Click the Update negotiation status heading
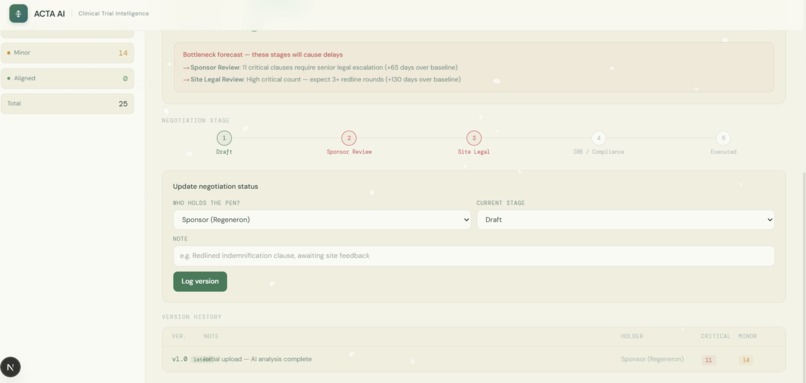The width and height of the screenshot is (806, 383). coord(215,187)
